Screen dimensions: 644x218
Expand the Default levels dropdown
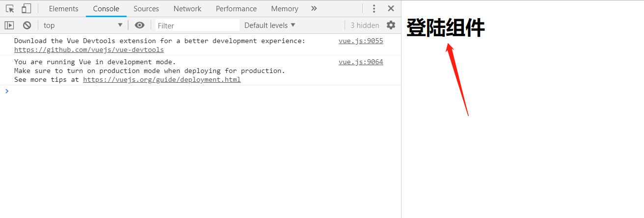pos(269,25)
